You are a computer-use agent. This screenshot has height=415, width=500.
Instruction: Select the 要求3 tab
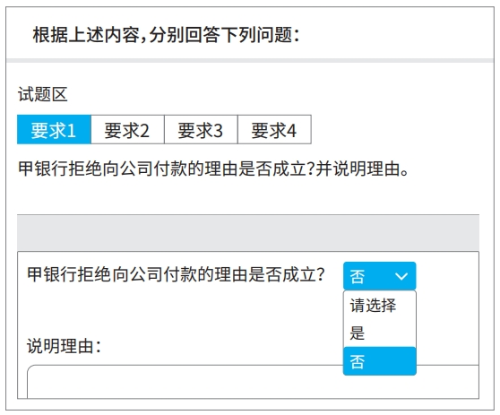(201, 130)
